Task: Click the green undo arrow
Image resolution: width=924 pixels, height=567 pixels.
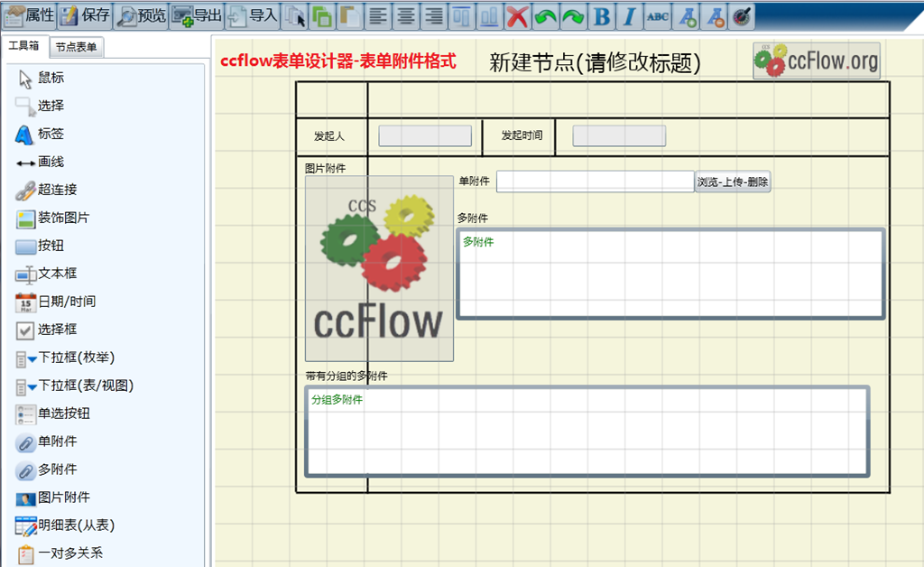Action: pos(545,16)
